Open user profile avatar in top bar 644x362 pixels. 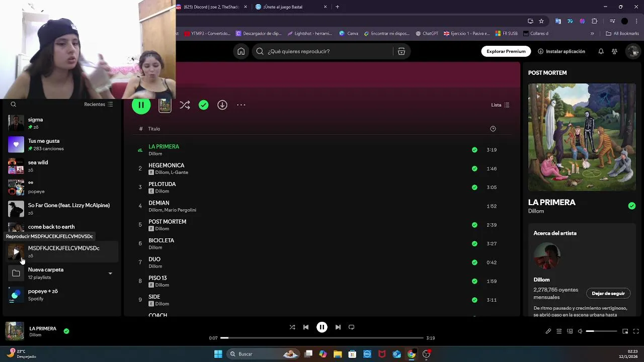(x=633, y=51)
